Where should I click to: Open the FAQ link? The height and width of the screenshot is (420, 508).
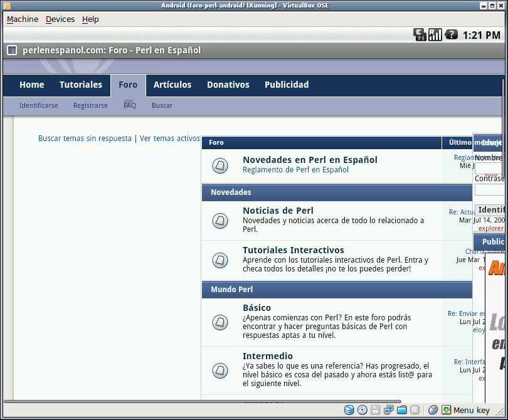[x=130, y=105]
